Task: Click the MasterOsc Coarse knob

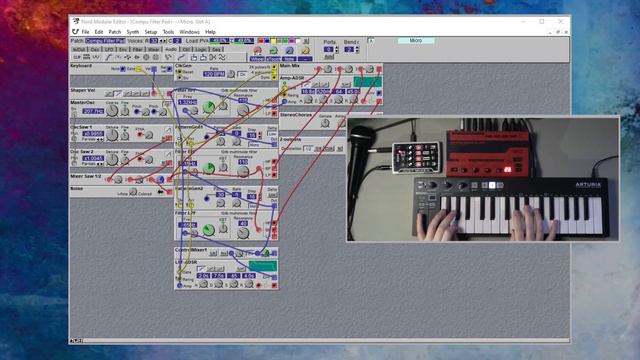Action: coord(112,111)
